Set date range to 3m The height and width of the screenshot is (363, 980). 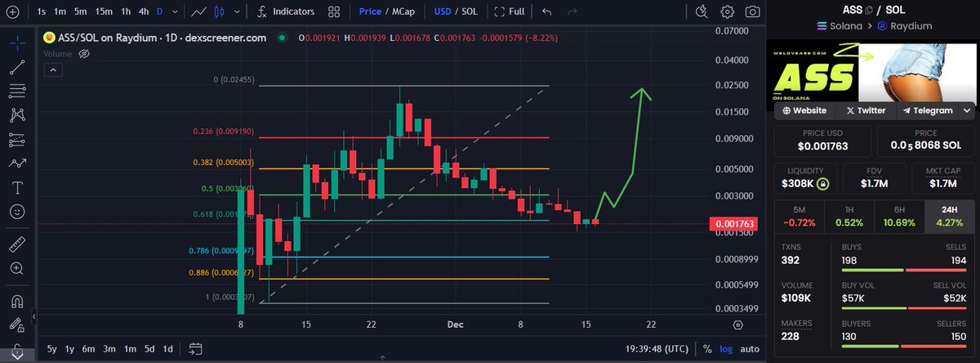(x=110, y=349)
